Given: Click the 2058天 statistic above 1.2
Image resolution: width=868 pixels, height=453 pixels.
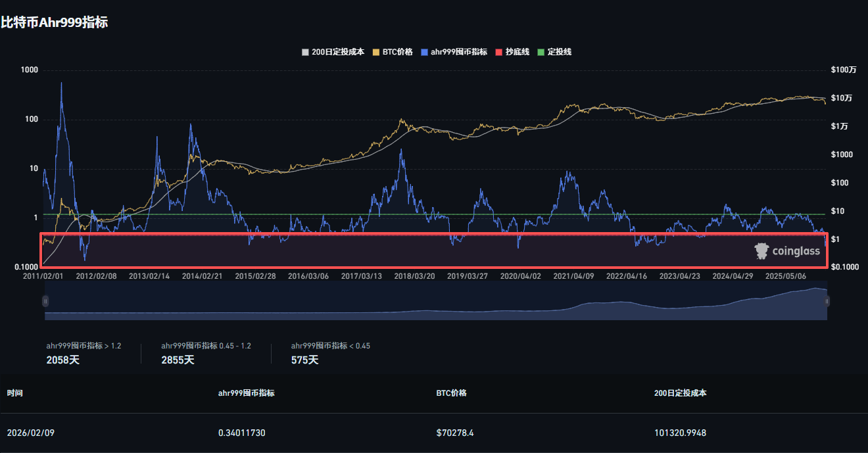Looking at the screenshot, I should pos(62,360).
